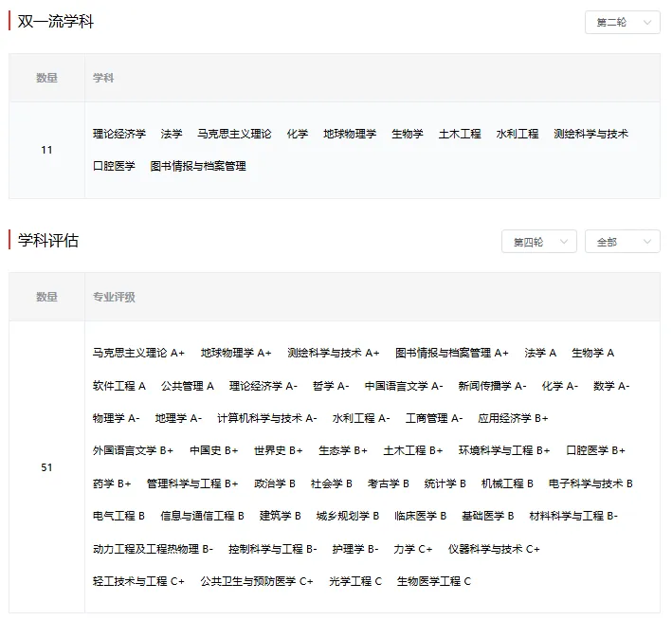Select 测绘科学与技术 A+ rating
This screenshot has width=672, height=620.
pos(334,353)
